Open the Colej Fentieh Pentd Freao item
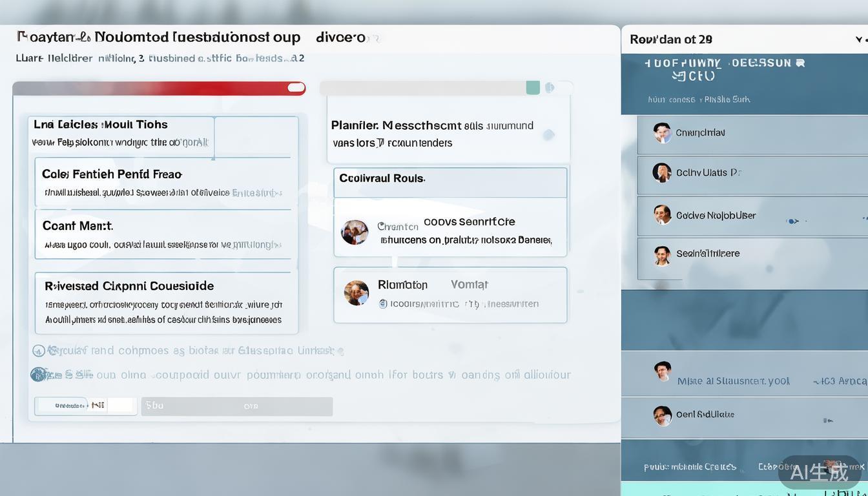The height and width of the screenshot is (496, 868). [163, 181]
